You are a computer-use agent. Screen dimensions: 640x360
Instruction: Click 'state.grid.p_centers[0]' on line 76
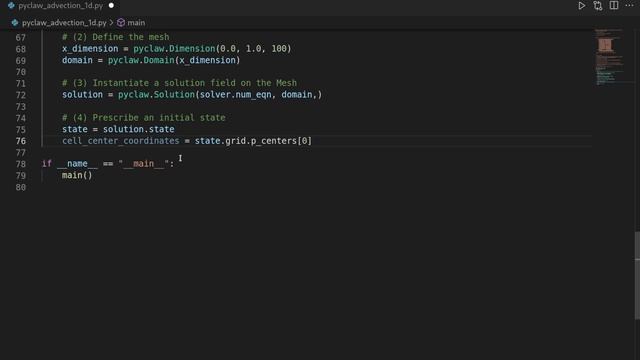click(x=253, y=141)
